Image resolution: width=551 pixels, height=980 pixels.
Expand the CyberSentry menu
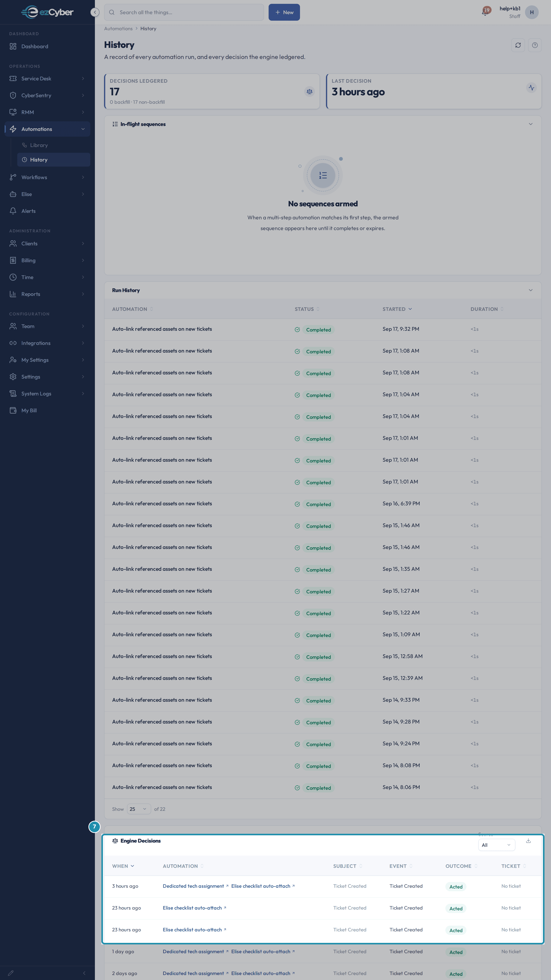47,96
